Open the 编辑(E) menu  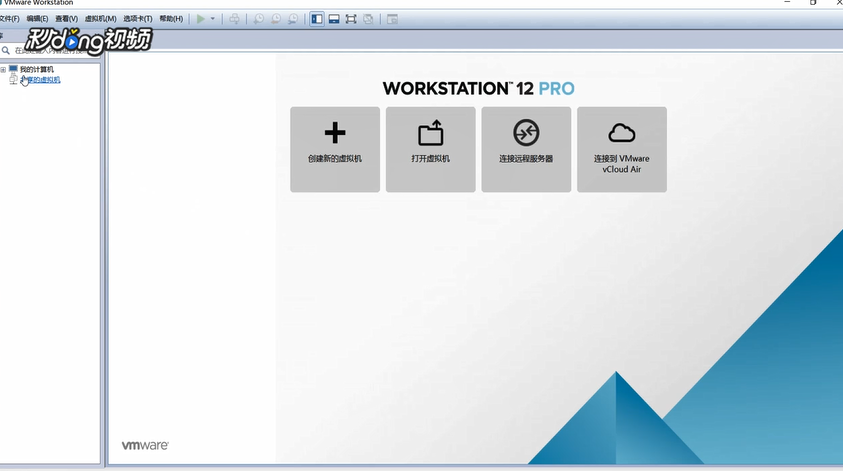tap(37, 19)
